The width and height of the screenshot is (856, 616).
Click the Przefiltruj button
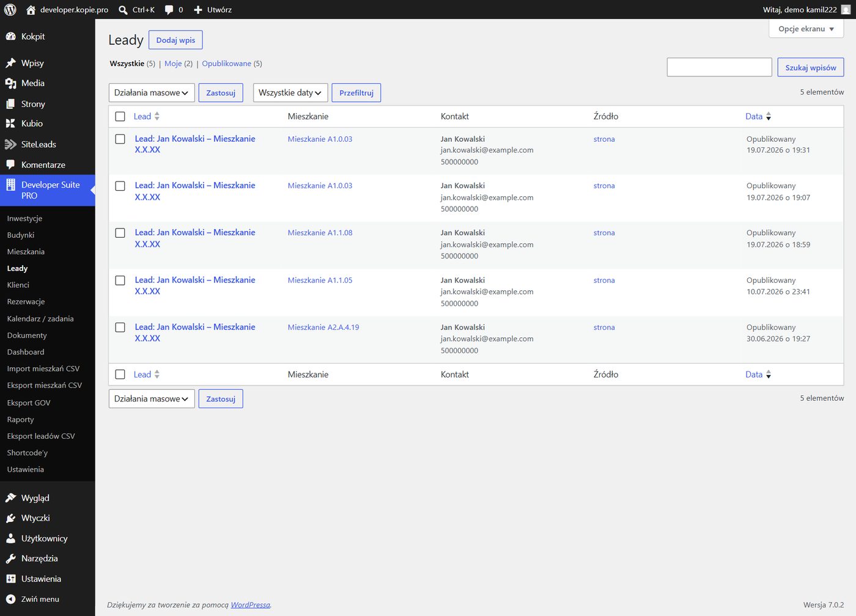[356, 93]
